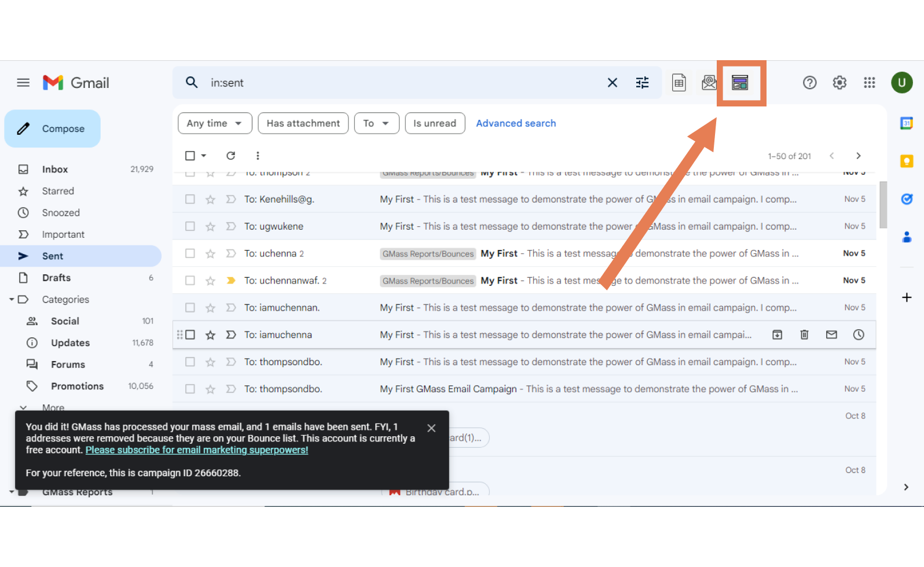
Task: Open the Google account avatar U
Action: point(901,83)
